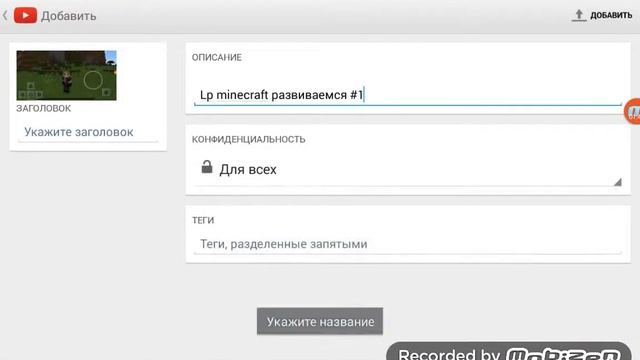Focus the tags field Теги, разделенные запятыми

[x=408, y=244]
